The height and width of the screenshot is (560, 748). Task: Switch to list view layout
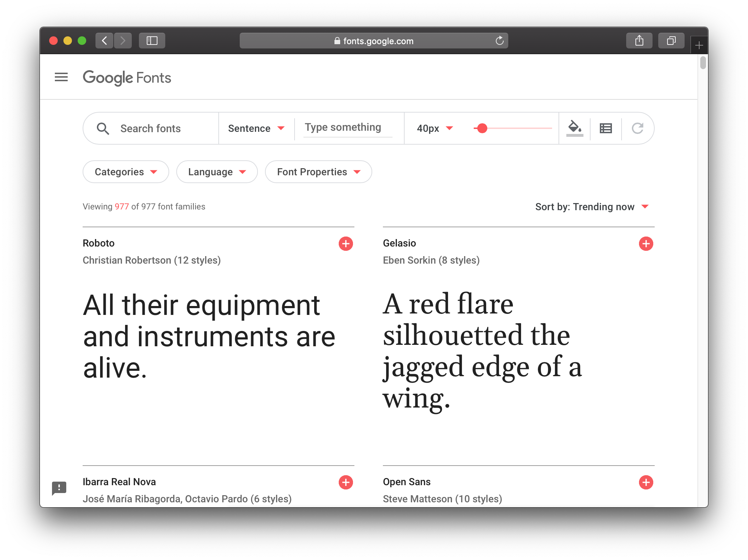click(606, 128)
